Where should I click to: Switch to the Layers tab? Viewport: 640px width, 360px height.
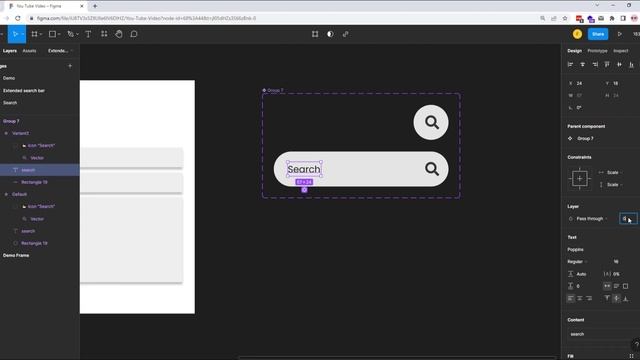tap(10, 51)
